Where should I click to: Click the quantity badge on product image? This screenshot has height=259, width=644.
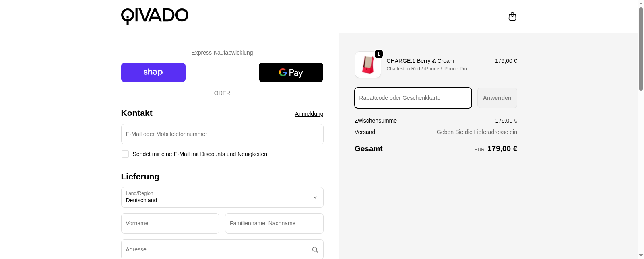pos(378,54)
